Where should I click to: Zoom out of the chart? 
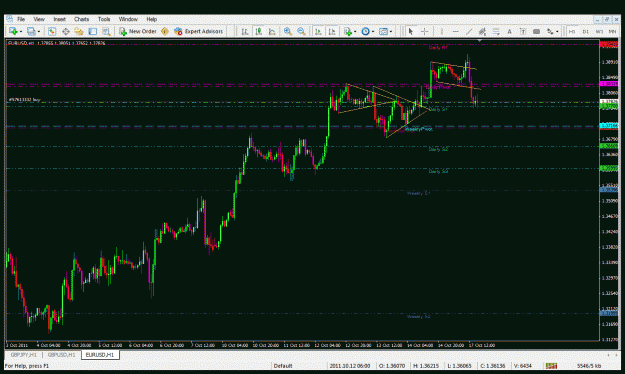[301, 31]
